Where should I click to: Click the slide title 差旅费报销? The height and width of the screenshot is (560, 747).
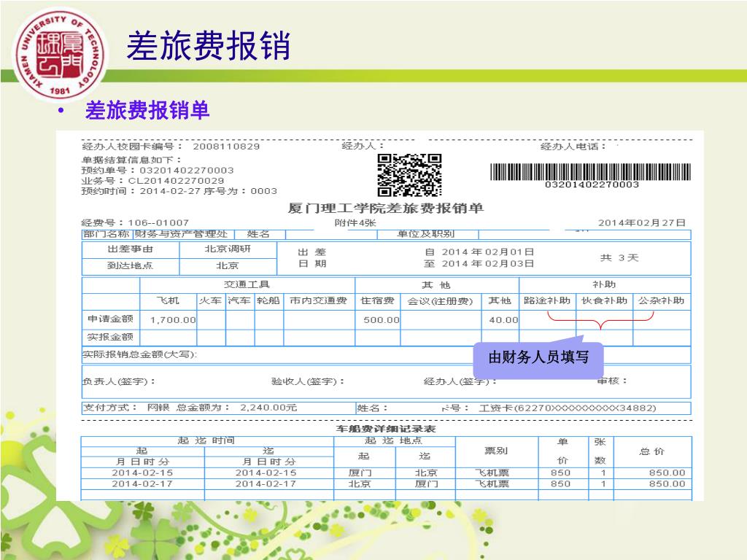(208, 46)
